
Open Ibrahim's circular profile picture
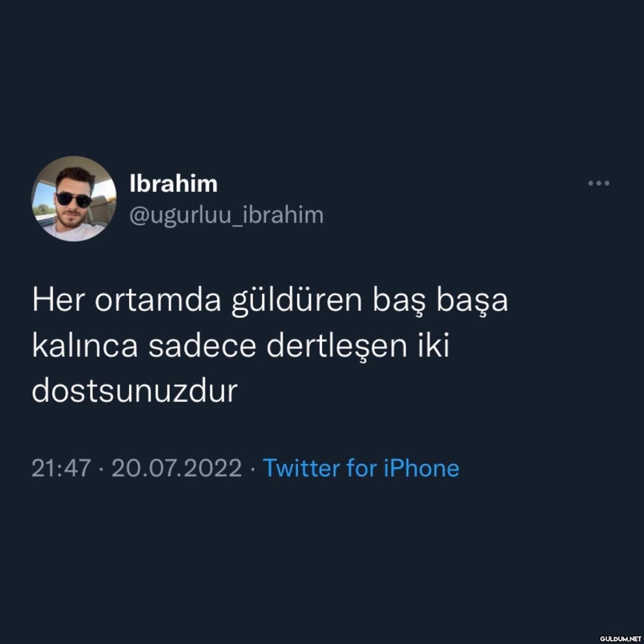74,199
